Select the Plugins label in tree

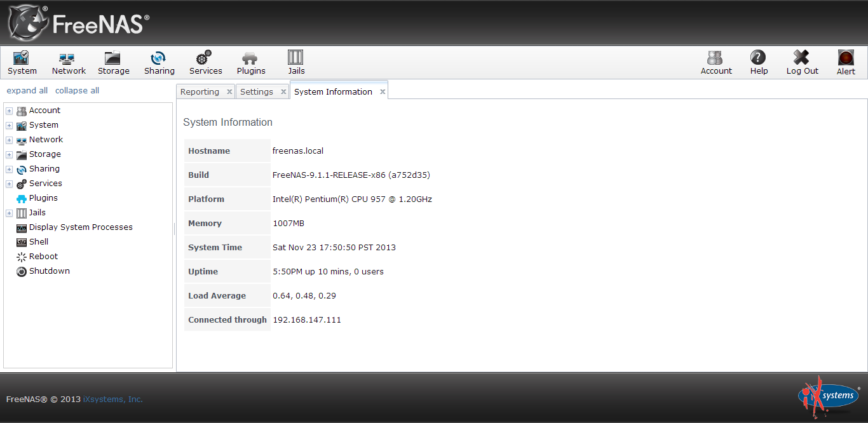pos(43,198)
